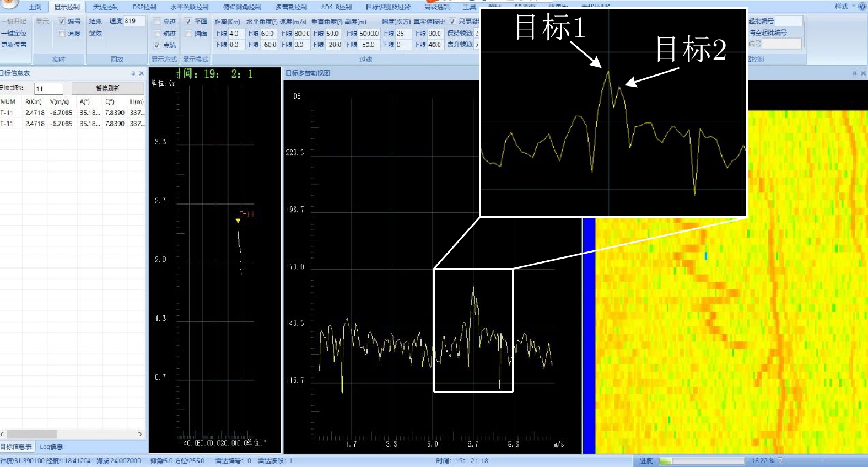Uncheck the 编号 checkbox

(62, 22)
